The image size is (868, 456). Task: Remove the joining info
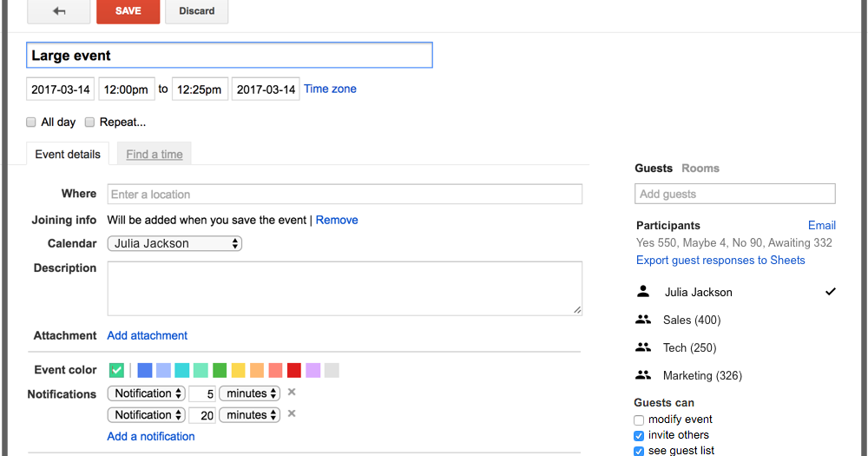click(337, 220)
